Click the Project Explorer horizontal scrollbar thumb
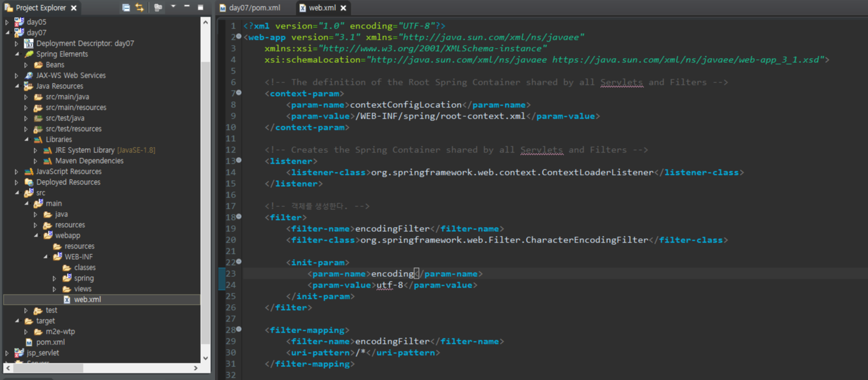Screen dimensions: 868x380 pyautogui.click(x=48, y=368)
